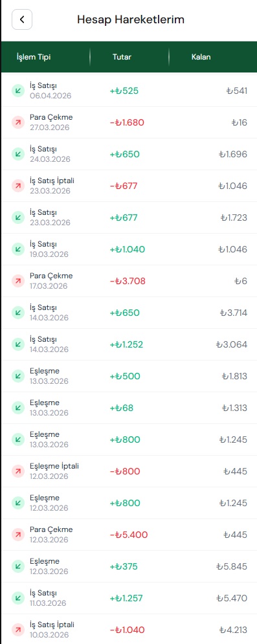The width and height of the screenshot is (257, 644).
Task: Click red arrow icon of ₺5.400 withdrawal
Action: click(x=18, y=535)
